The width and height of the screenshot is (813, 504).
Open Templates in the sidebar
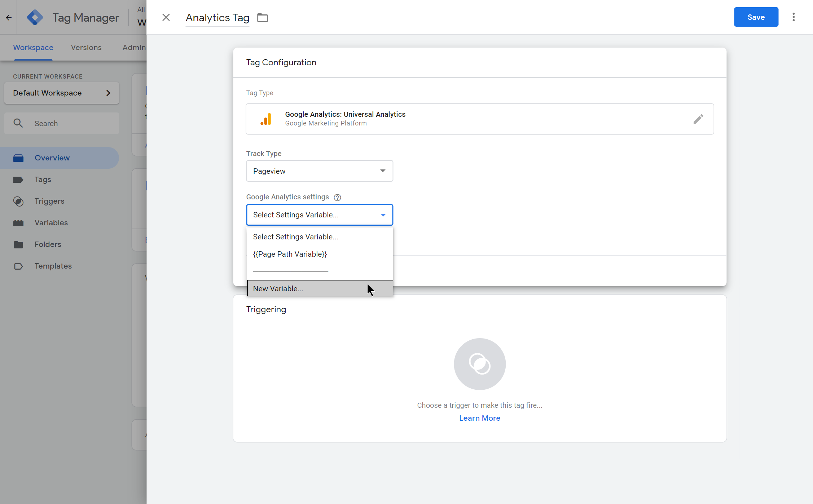pyautogui.click(x=60, y=266)
